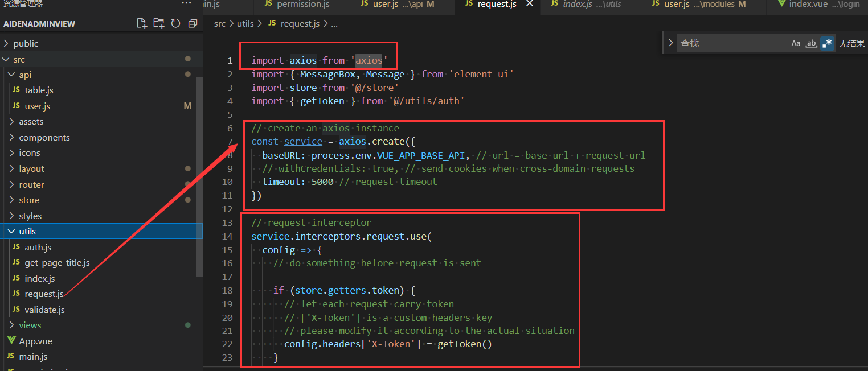Click 'MessageBox' in the element-ui import
This screenshot has height=371, width=868.
tap(327, 75)
